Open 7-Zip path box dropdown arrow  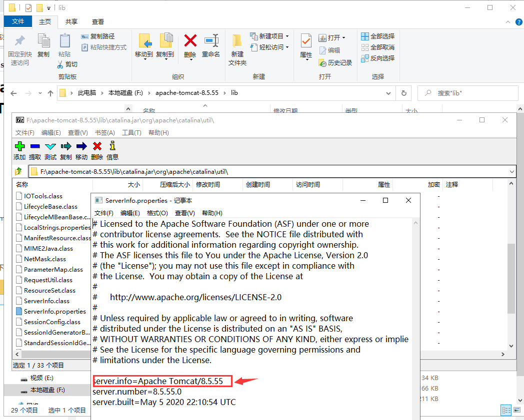point(511,172)
